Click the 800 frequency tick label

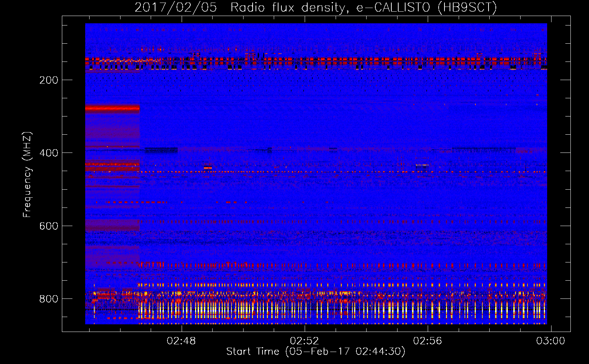(49, 299)
